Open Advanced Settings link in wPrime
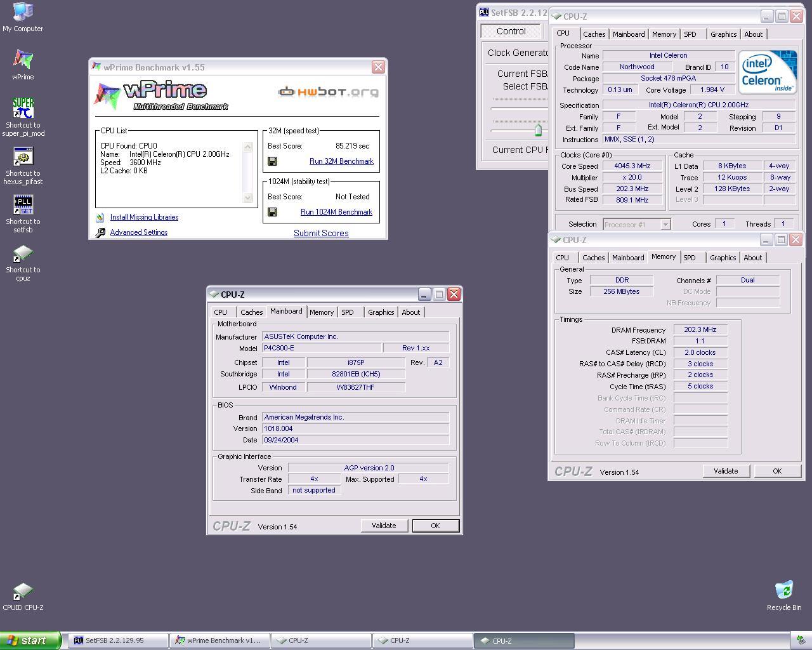Image resolution: width=812 pixels, height=650 pixels. (x=139, y=232)
